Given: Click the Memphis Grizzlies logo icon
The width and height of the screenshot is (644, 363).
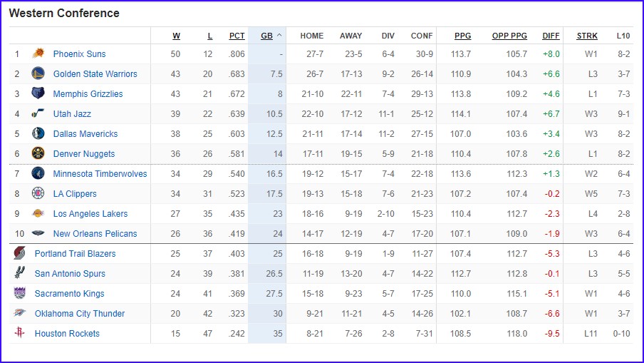Looking at the screenshot, I should tap(38, 93).
